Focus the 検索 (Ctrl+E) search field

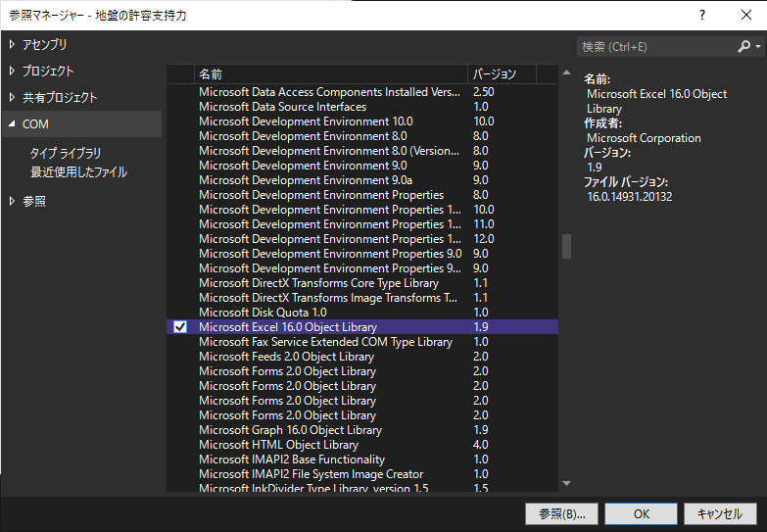tap(655, 46)
